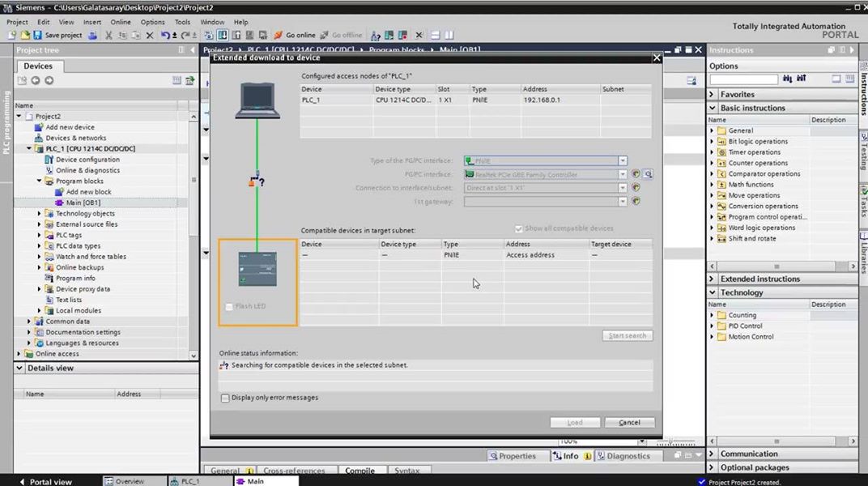This screenshot has width=868, height=486.
Task: Click the New project toolbar icon
Action: pyautogui.click(x=11, y=36)
